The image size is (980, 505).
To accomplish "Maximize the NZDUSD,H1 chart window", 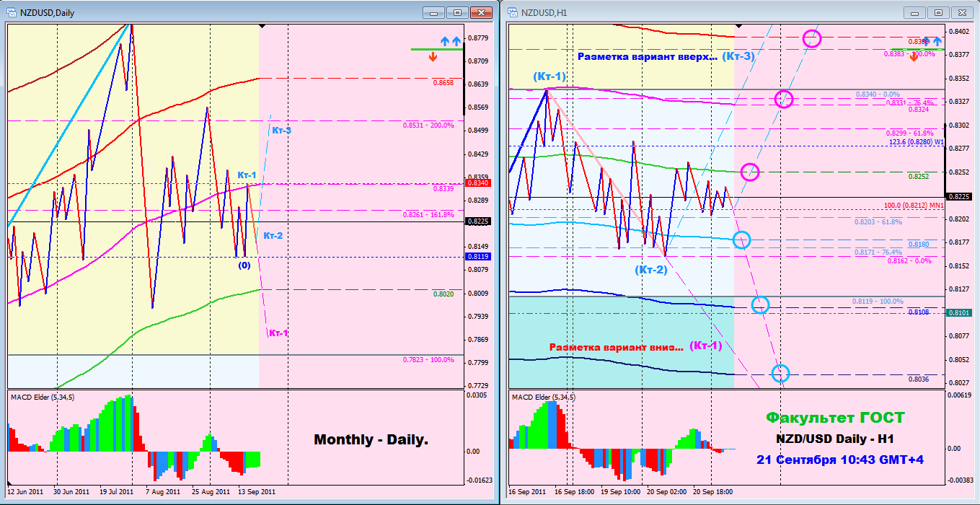I will point(939,12).
